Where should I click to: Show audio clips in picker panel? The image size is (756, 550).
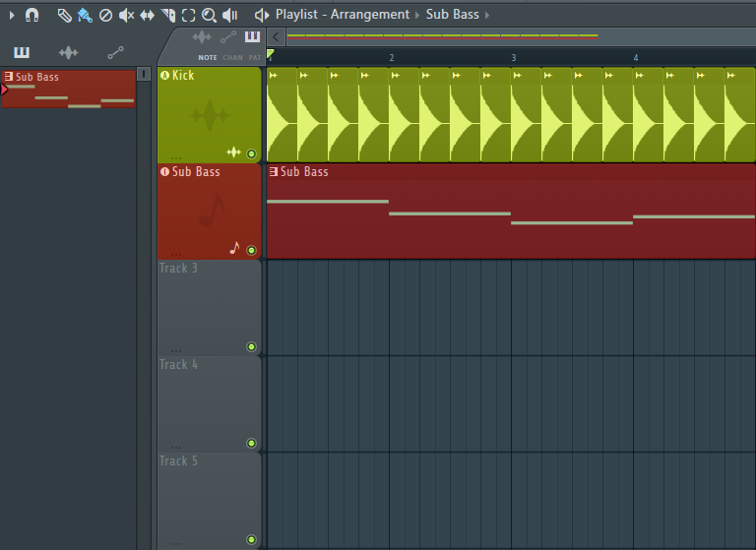pyautogui.click(x=69, y=52)
